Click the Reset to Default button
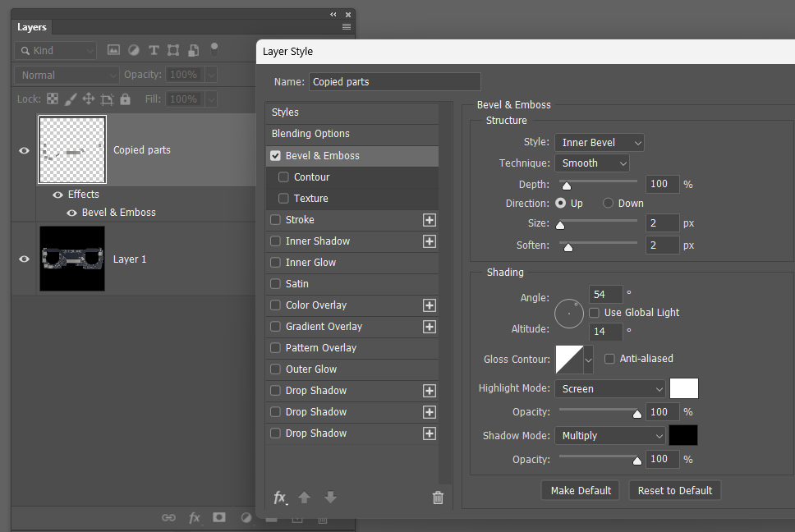795x532 pixels. click(674, 490)
